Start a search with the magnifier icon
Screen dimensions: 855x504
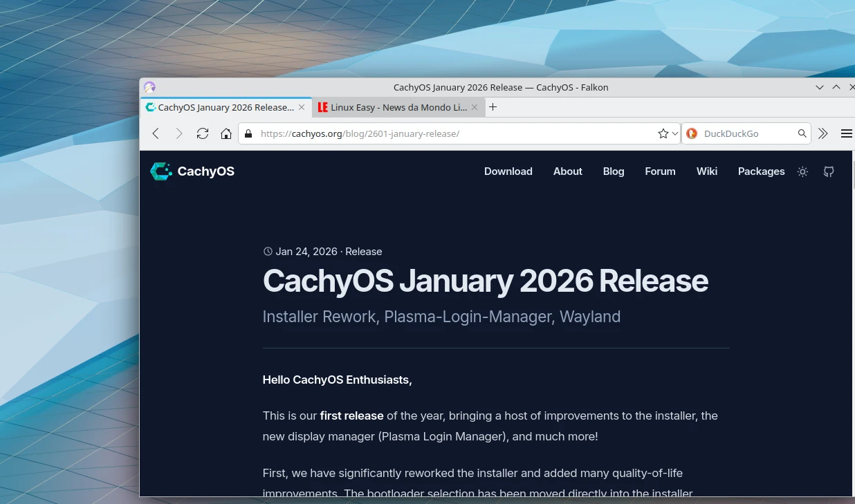[x=802, y=133]
